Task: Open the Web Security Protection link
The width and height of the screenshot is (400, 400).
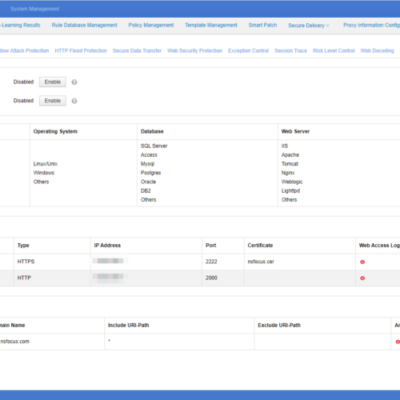Action: coord(195,51)
